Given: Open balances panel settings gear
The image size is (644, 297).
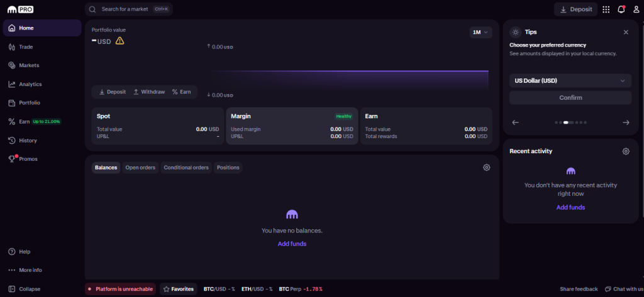Looking at the screenshot, I should point(487,168).
